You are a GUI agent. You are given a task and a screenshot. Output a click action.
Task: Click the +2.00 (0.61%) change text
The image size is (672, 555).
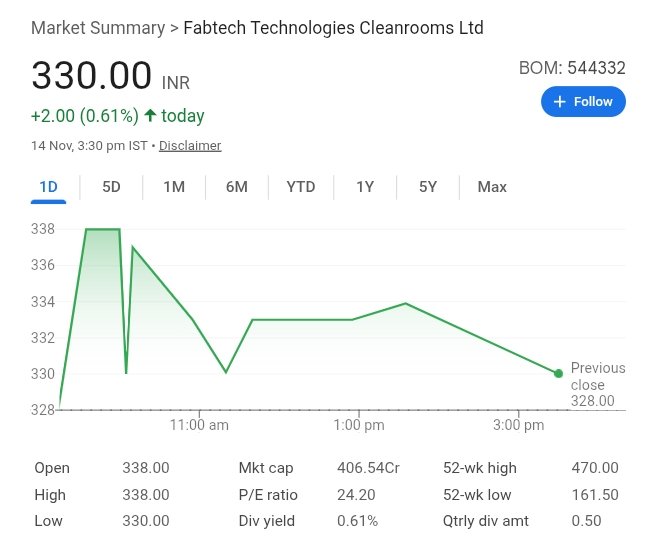(x=85, y=116)
